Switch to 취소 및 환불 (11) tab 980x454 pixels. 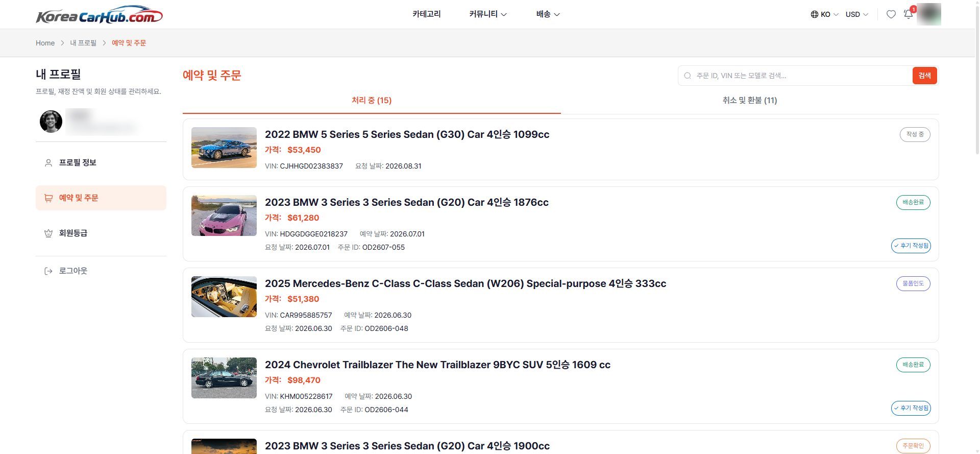[x=749, y=101]
